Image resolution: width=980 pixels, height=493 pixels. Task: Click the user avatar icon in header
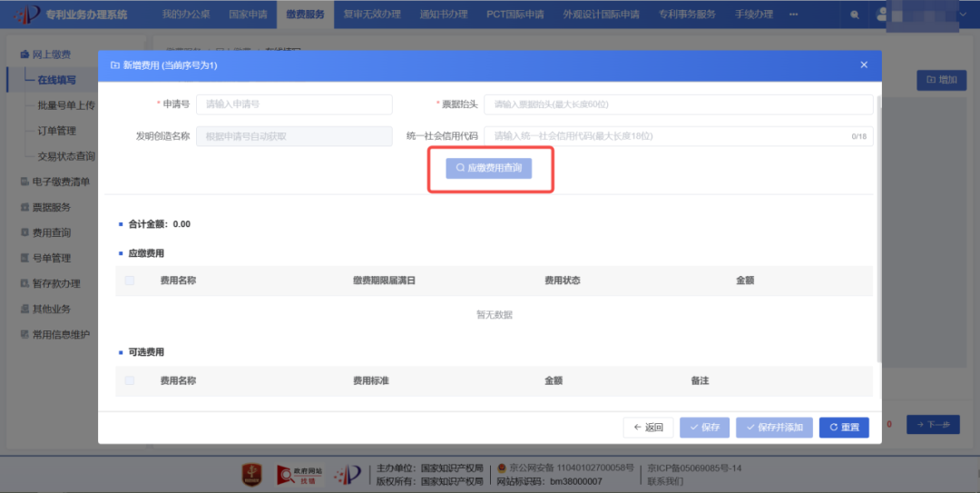[x=883, y=15]
